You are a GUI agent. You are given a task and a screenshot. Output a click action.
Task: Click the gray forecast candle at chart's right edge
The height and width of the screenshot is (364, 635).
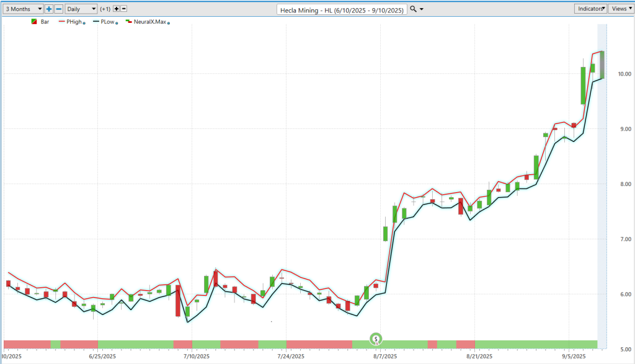coord(602,64)
